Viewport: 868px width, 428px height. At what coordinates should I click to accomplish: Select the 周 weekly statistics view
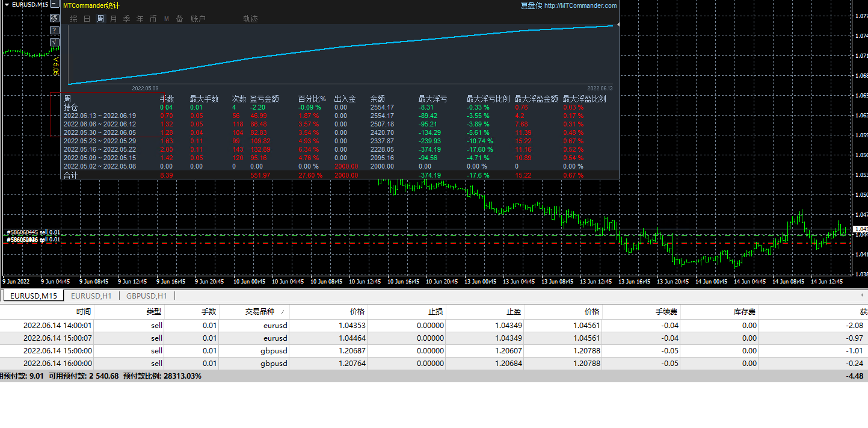pyautogui.click(x=100, y=19)
